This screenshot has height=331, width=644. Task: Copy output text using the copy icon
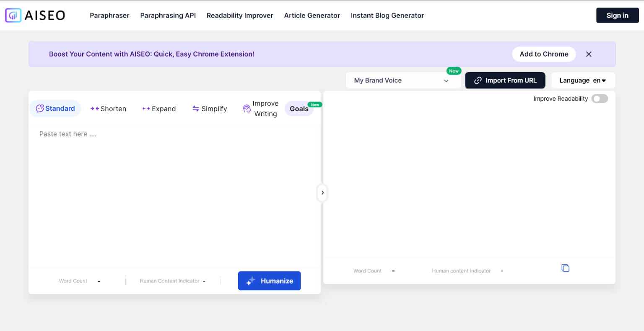click(565, 268)
